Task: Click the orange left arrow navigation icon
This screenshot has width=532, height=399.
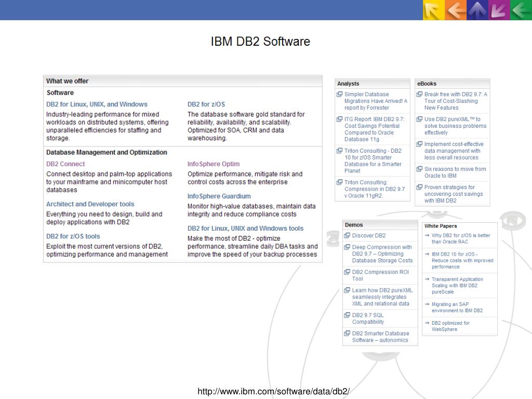Action: 455,10
